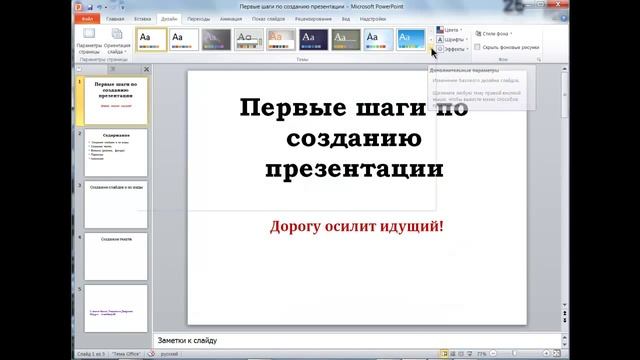Click the Undo icon in quick access toolbar
Screen dimensions: 640x360
pyautogui.click(x=100, y=7)
